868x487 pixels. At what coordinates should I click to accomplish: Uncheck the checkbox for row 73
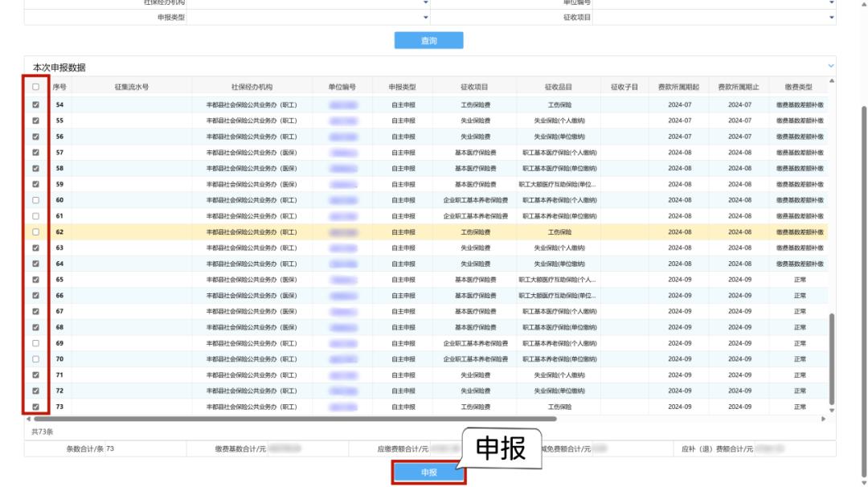(x=36, y=407)
